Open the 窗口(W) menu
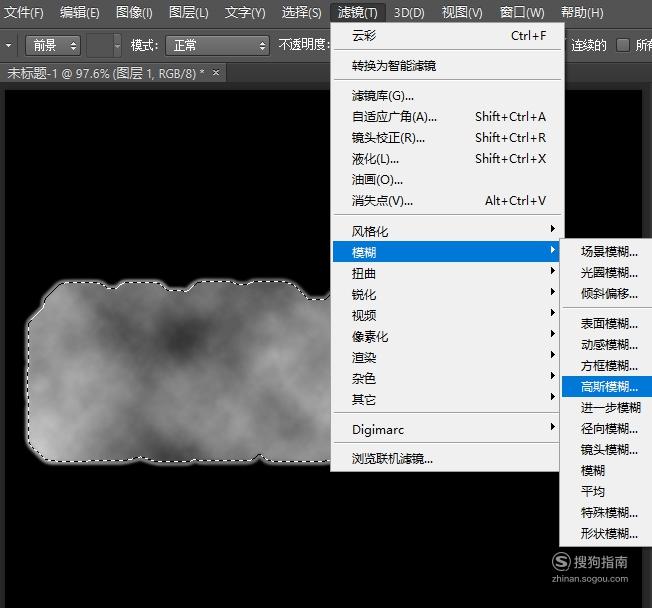Viewport: 652px width, 608px height. click(522, 12)
